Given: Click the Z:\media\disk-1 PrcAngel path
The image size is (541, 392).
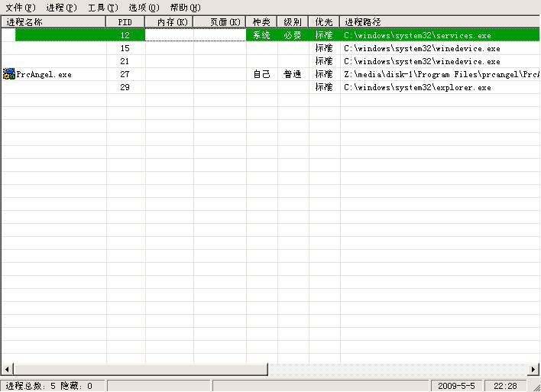Looking at the screenshot, I should coord(442,75).
